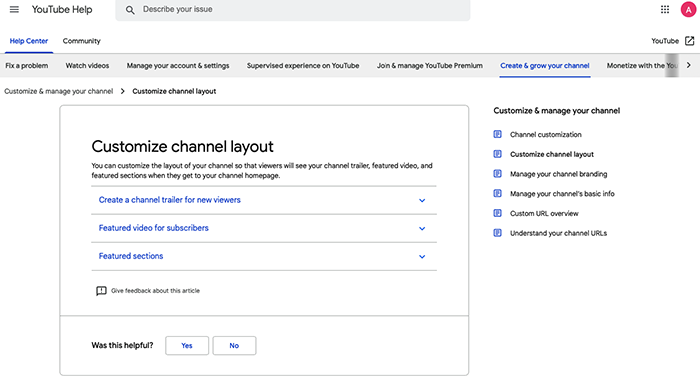700x388 pixels.
Task: Select the Watch videos category
Action: pyautogui.click(x=88, y=66)
